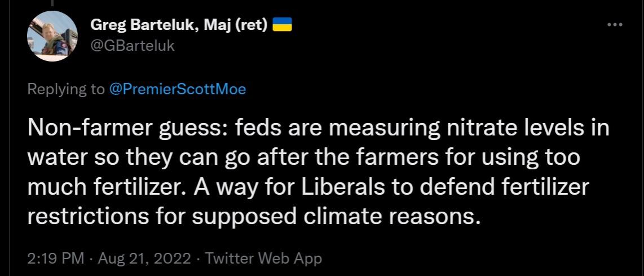
Task: Open the three-dot More options menu
Action: tap(615, 25)
